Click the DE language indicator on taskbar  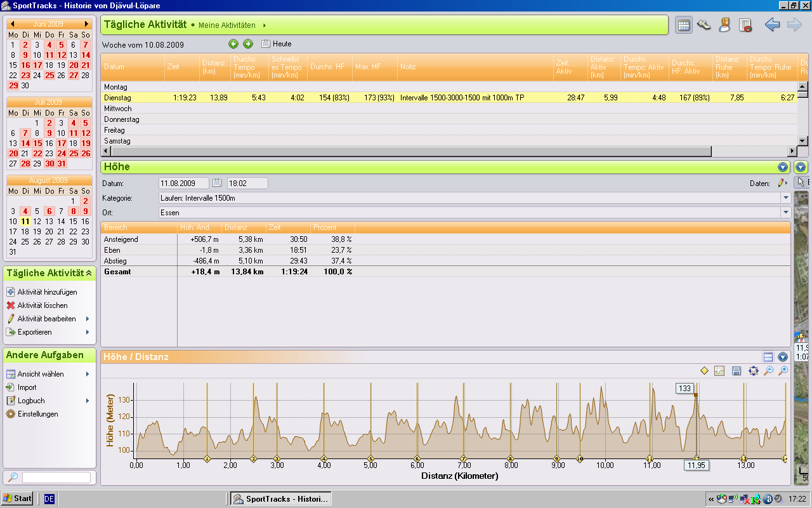coord(49,499)
